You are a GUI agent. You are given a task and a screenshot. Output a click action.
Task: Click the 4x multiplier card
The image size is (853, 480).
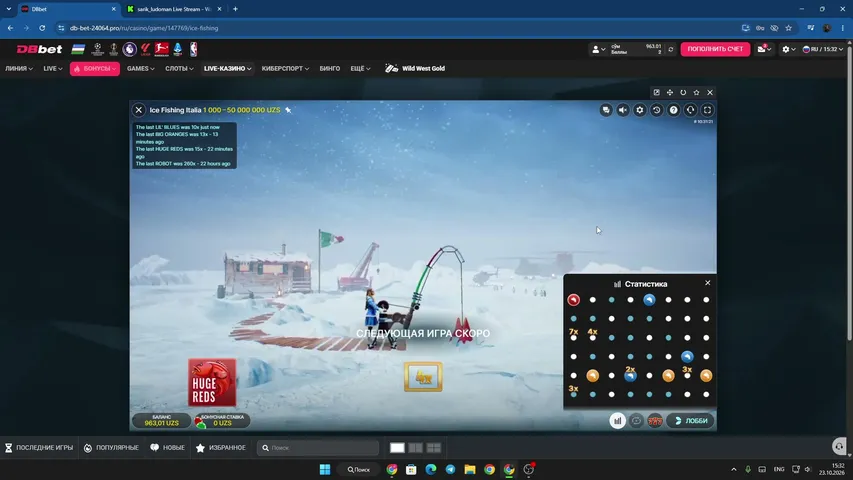point(423,377)
